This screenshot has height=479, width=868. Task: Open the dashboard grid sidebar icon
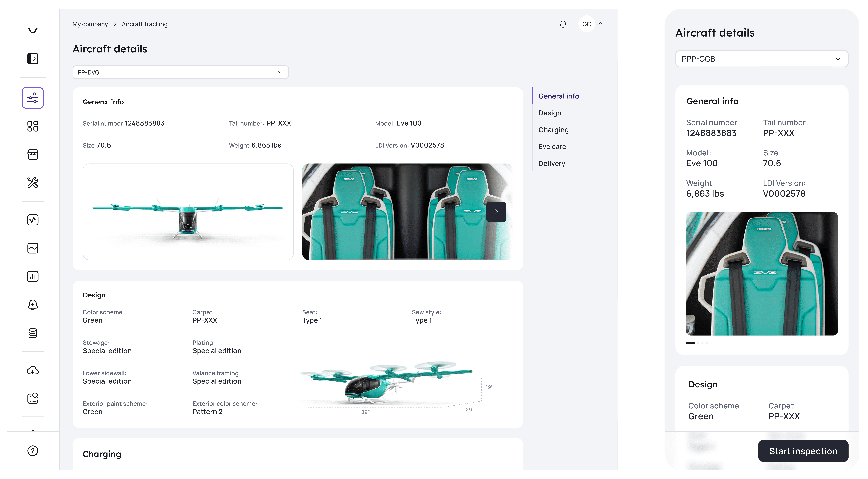33,126
